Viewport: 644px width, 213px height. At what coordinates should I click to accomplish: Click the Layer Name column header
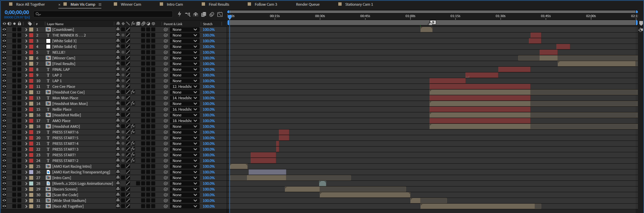pyautogui.click(x=55, y=24)
